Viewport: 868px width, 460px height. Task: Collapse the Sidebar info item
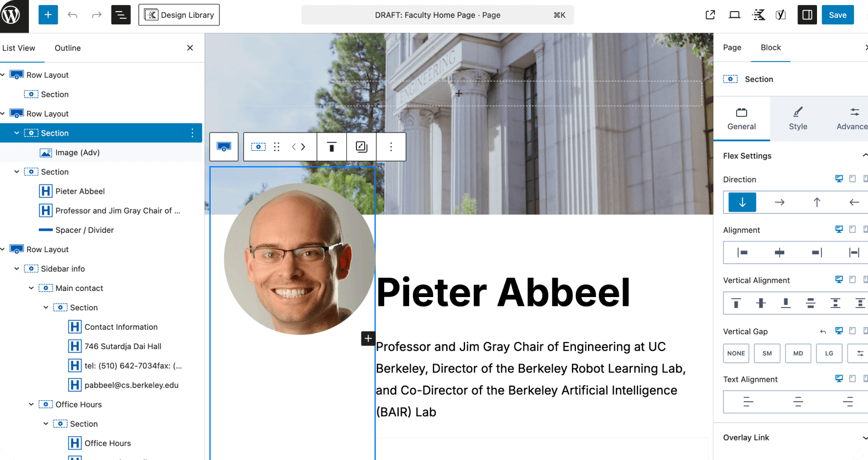17,269
